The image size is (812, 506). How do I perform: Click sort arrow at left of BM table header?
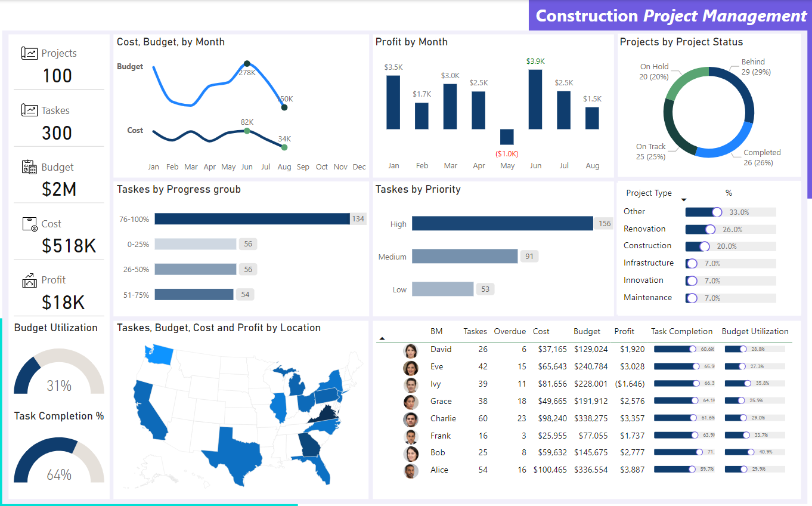click(382, 338)
